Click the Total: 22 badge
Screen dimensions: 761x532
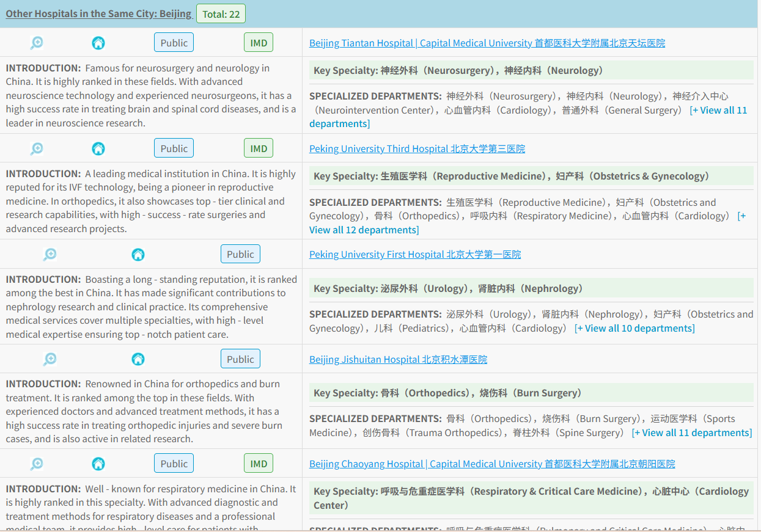click(221, 14)
